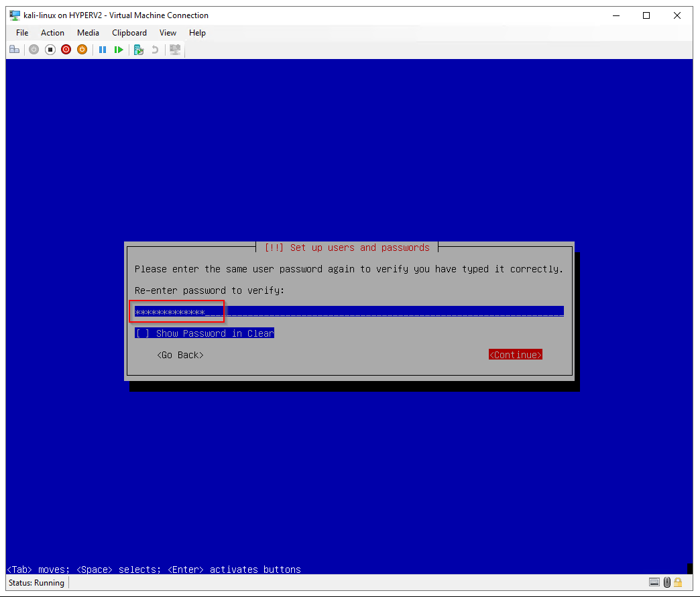Image resolution: width=700 pixels, height=597 pixels.
Task: Click the mouse status icon
Action: pyautogui.click(x=666, y=582)
